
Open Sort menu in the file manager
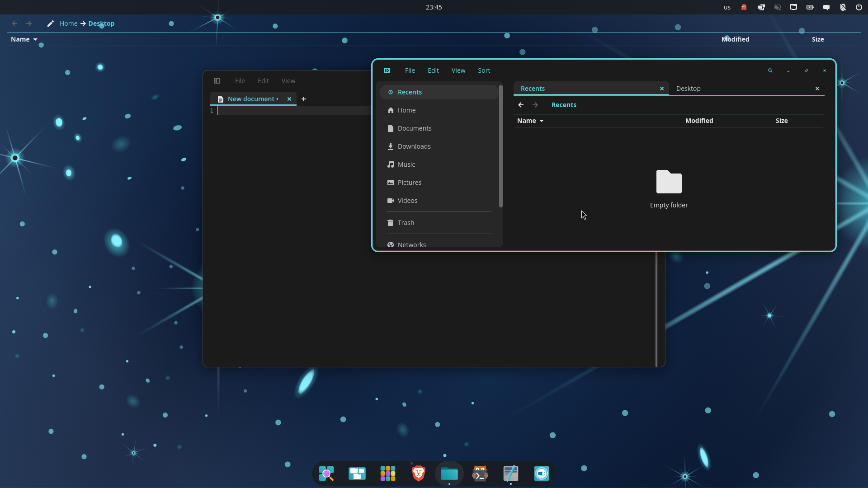pos(484,70)
